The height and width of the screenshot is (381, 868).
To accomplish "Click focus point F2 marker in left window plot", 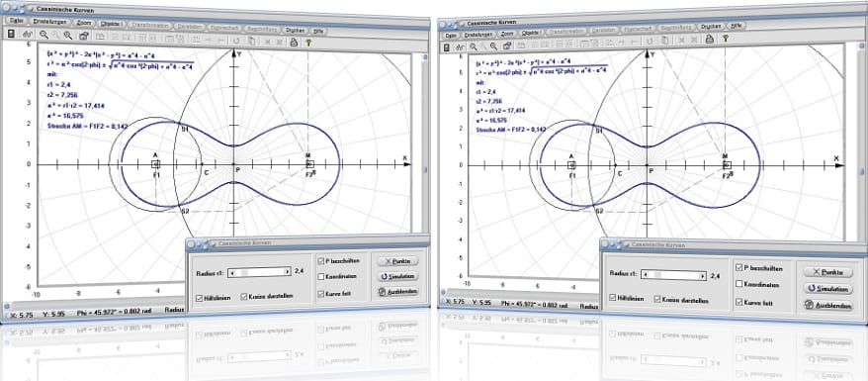I will point(309,164).
